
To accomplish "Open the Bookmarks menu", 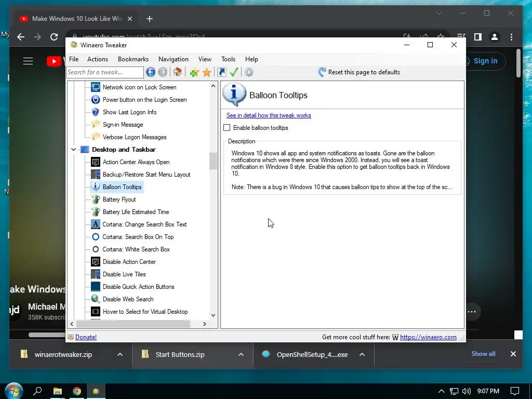I will [x=134, y=59].
